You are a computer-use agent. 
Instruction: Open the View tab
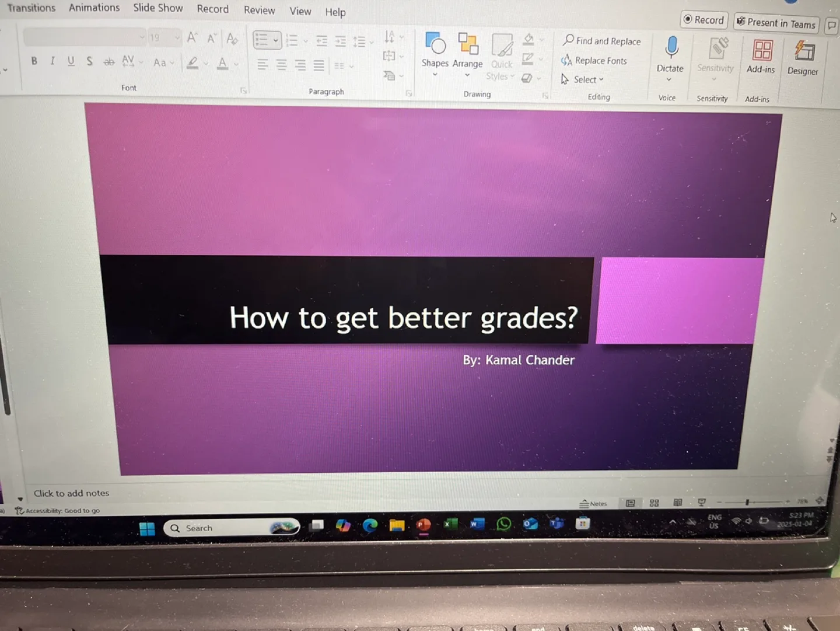300,11
